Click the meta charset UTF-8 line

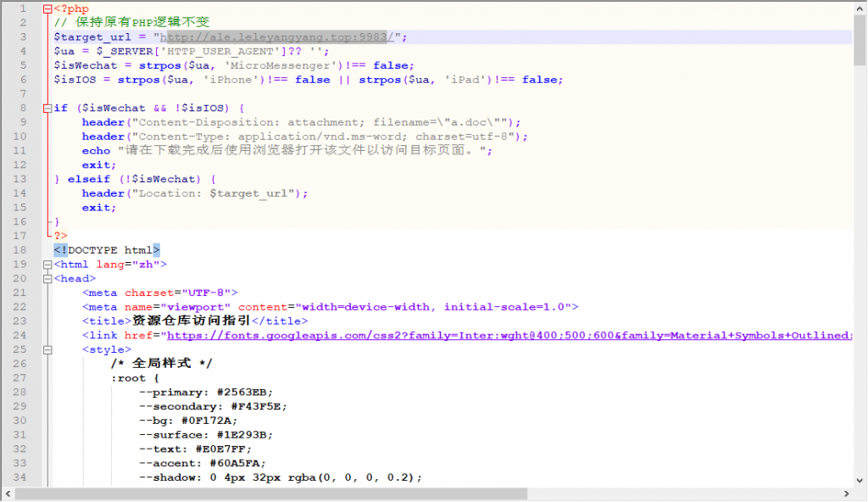160,293
